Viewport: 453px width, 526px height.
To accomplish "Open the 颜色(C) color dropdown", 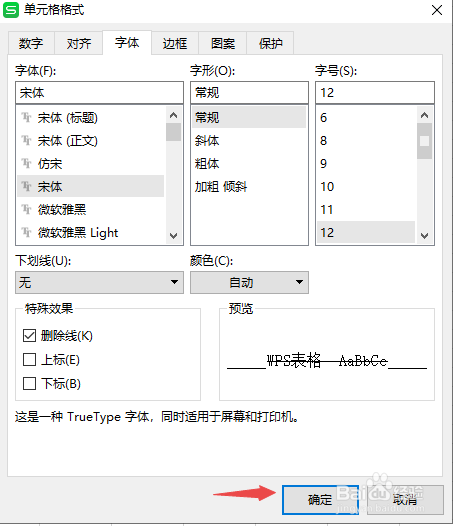I will (249, 282).
